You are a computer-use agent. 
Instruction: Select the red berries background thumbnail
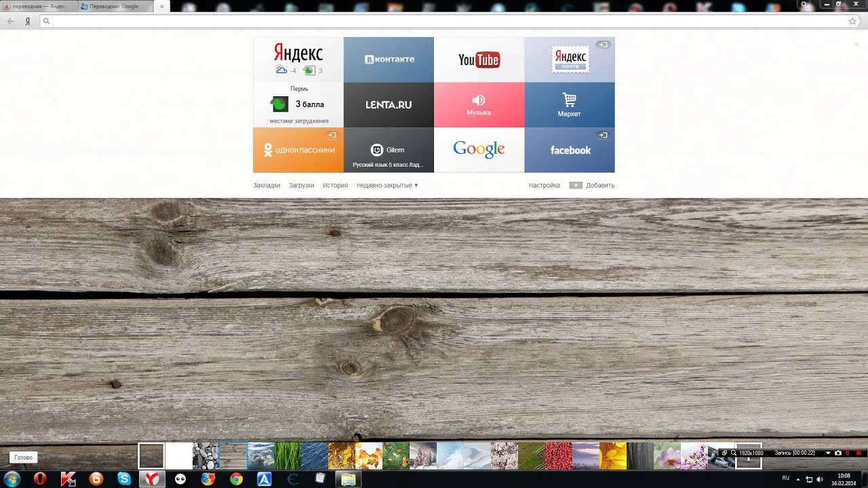click(559, 456)
